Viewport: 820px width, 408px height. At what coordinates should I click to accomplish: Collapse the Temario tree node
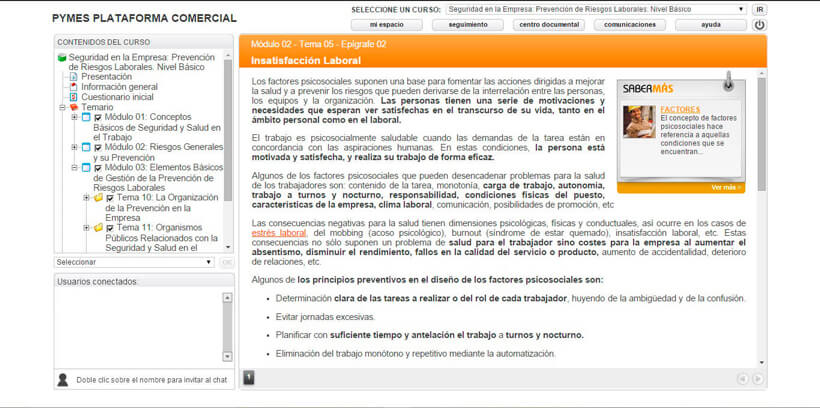click(x=62, y=107)
